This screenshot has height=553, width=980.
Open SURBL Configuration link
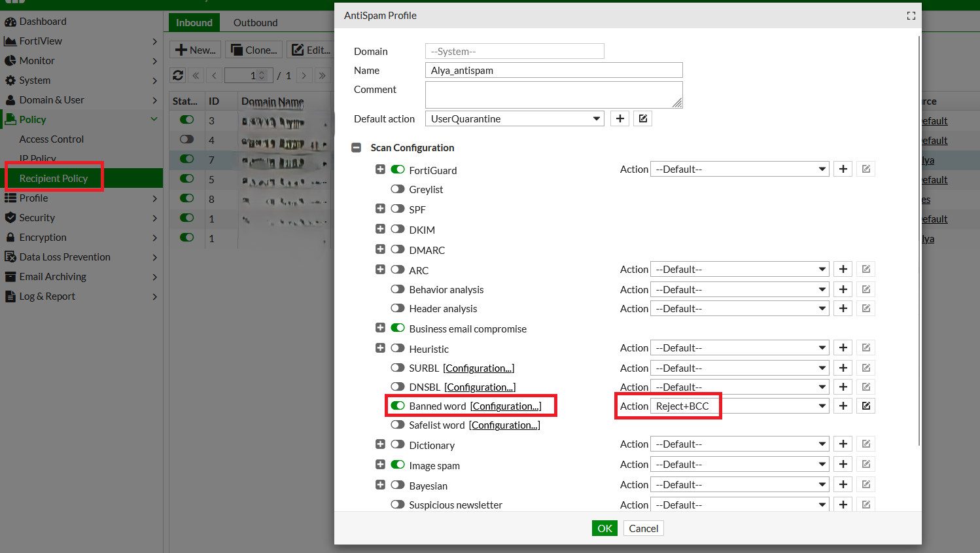pyautogui.click(x=479, y=368)
